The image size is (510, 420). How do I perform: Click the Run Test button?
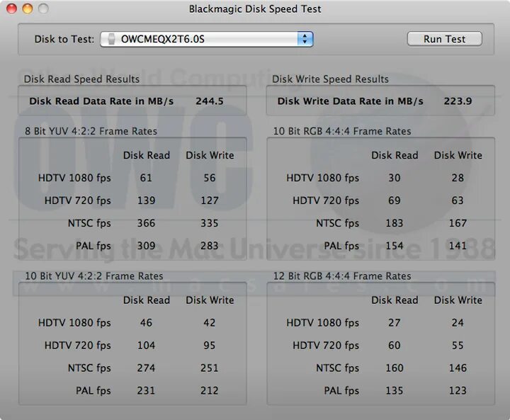pos(444,39)
